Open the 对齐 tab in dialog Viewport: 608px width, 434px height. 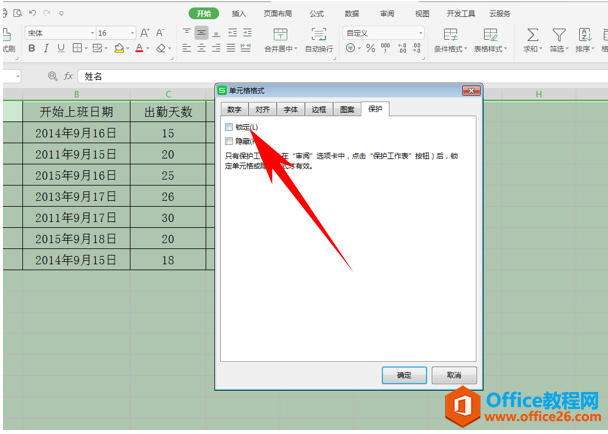pyautogui.click(x=263, y=110)
